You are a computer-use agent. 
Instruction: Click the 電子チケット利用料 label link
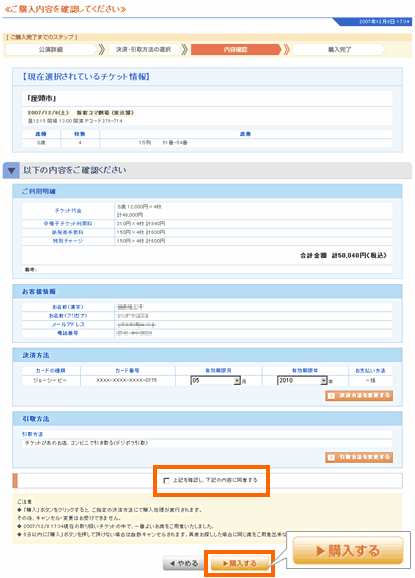click(x=68, y=224)
